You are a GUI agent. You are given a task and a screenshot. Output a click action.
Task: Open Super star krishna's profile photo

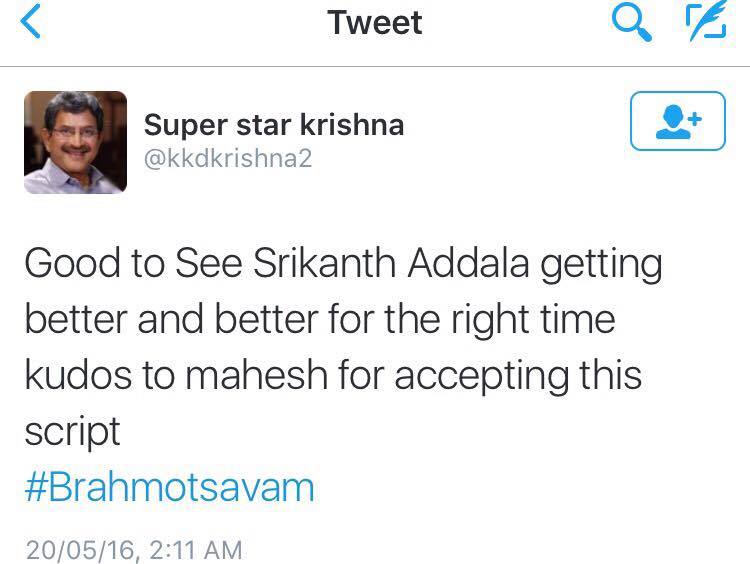(x=75, y=142)
